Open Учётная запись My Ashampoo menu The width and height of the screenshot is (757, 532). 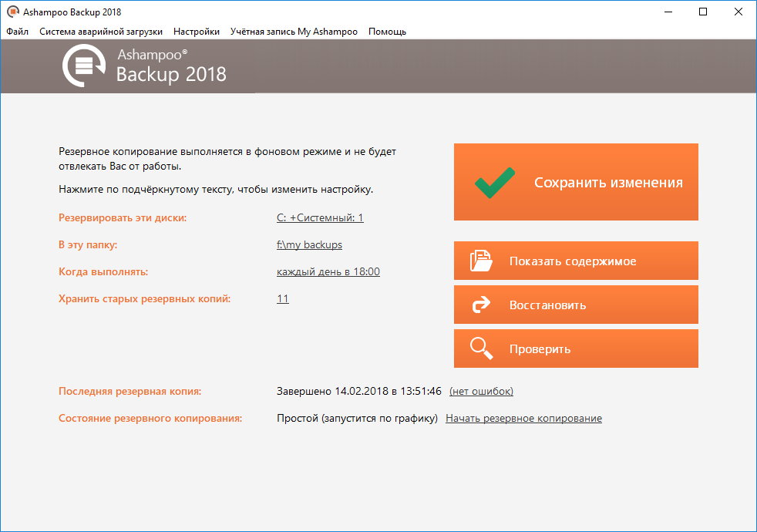294,32
